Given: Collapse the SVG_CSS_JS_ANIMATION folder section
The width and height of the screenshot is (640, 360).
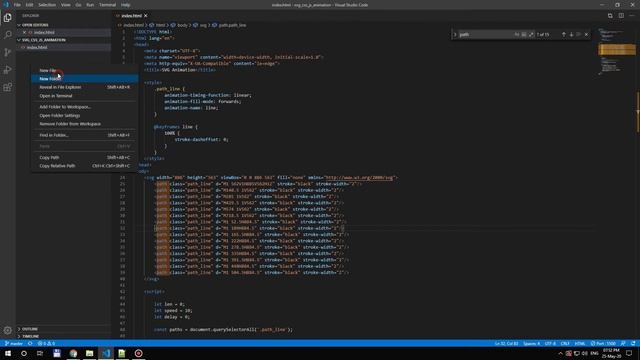Looking at the screenshot, I should [64, 40].
